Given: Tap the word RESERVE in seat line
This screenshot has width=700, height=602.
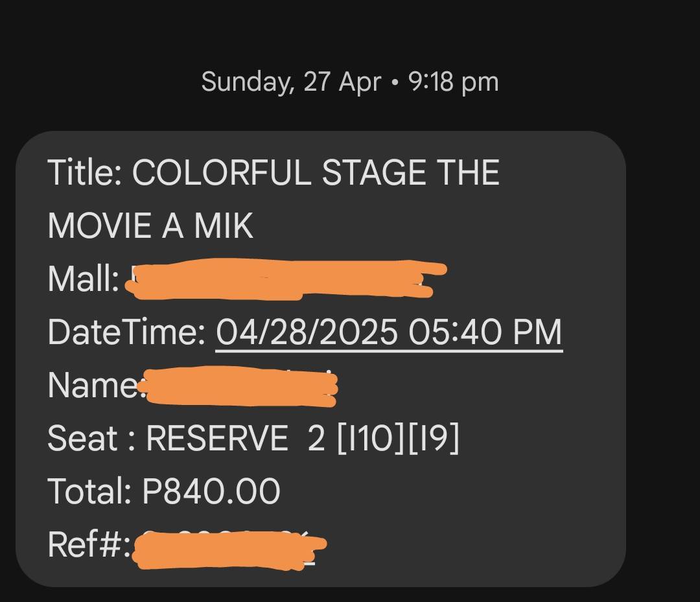Looking at the screenshot, I should coord(217,438).
